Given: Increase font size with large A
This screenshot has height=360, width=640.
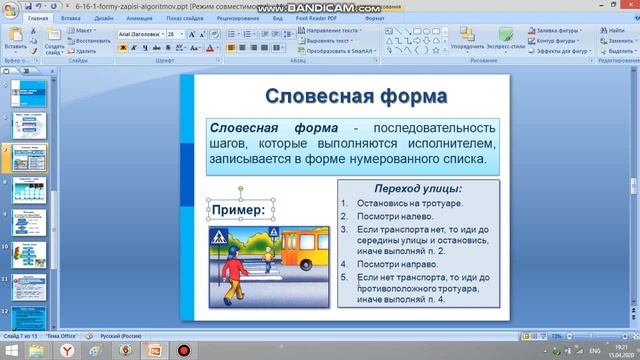Looking at the screenshot, I should click(191, 35).
